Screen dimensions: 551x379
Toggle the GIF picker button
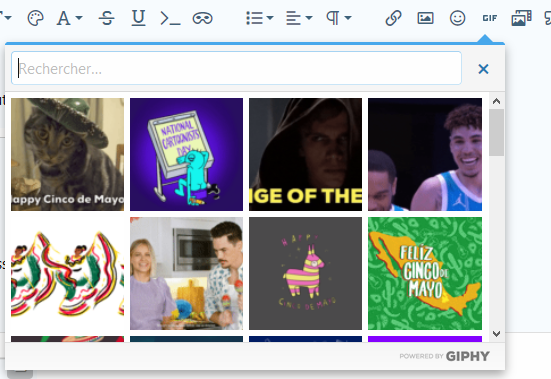coord(490,18)
